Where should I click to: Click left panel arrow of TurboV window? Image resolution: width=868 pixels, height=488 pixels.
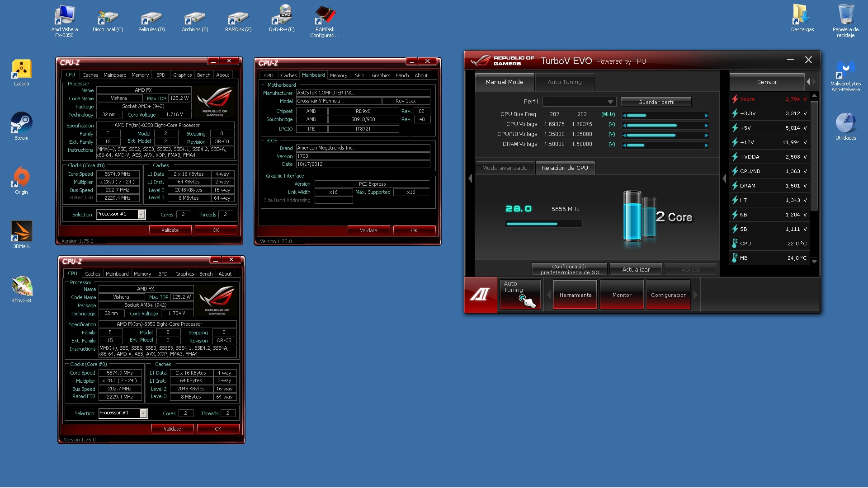pyautogui.click(x=470, y=178)
